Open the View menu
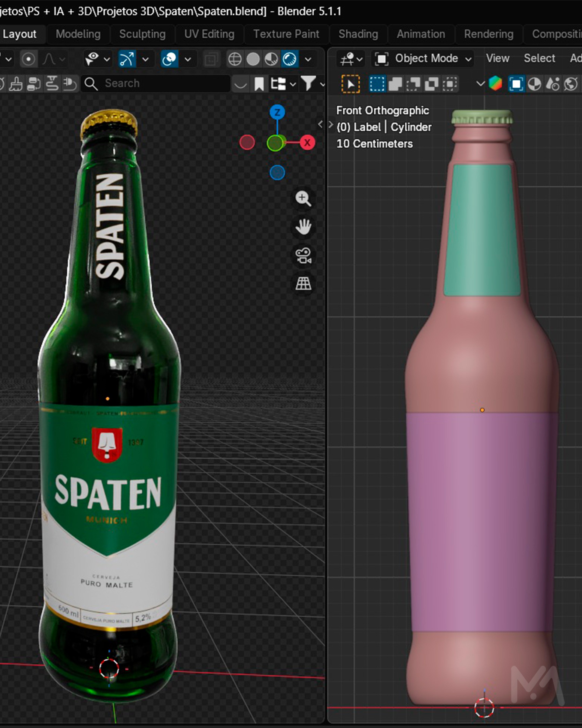The height and width of the screenshot is (728, 582). 497,59
